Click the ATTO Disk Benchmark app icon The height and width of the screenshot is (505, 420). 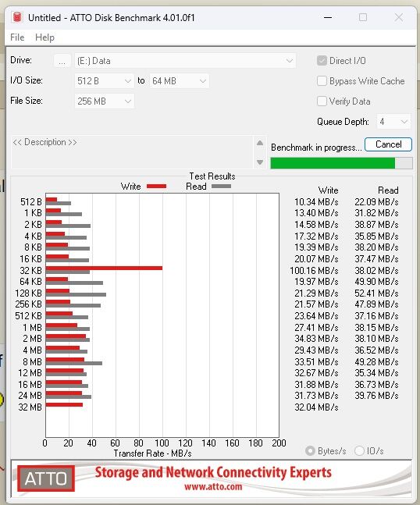click(16, 17)
